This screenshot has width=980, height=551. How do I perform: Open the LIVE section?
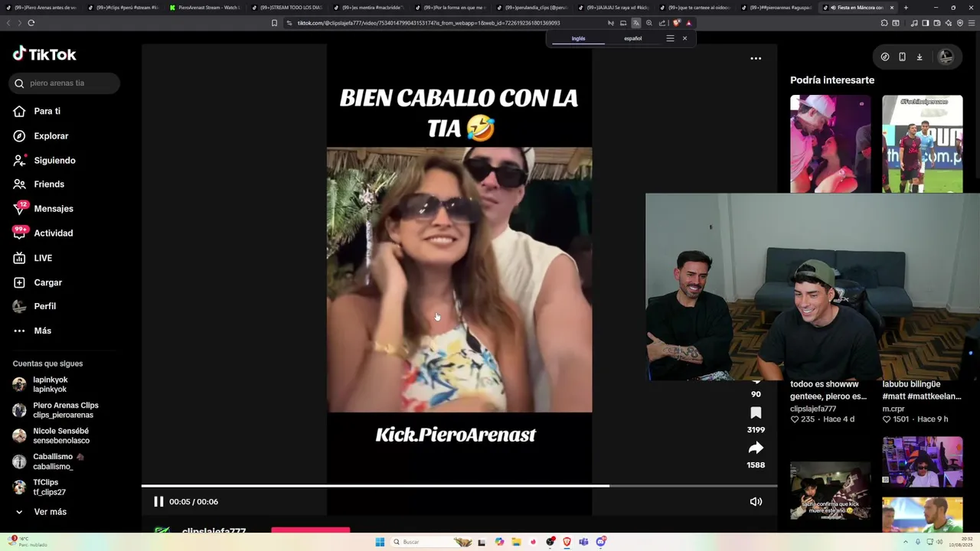[x=32, y=258]
